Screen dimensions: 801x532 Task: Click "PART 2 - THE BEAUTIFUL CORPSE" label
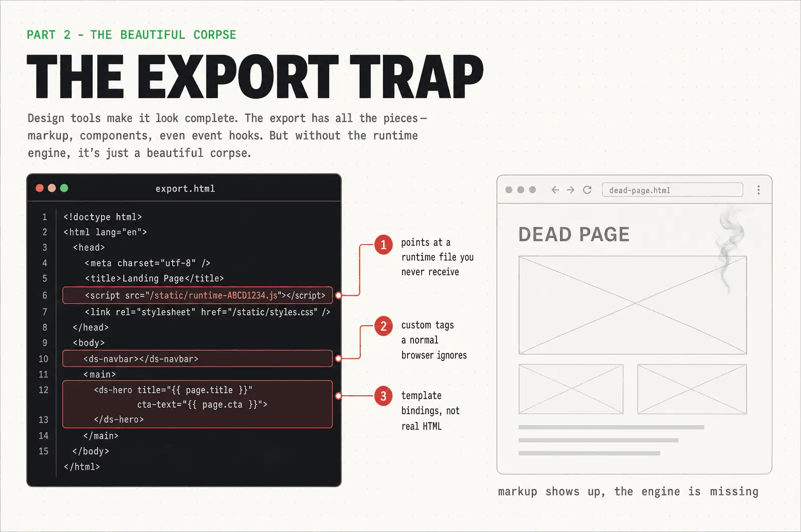point(131,35)
